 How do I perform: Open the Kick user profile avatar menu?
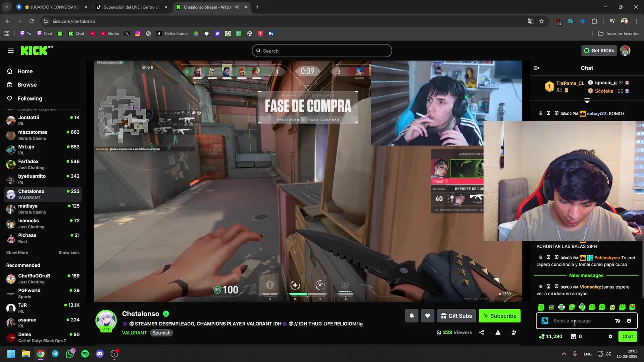point(625,51)
